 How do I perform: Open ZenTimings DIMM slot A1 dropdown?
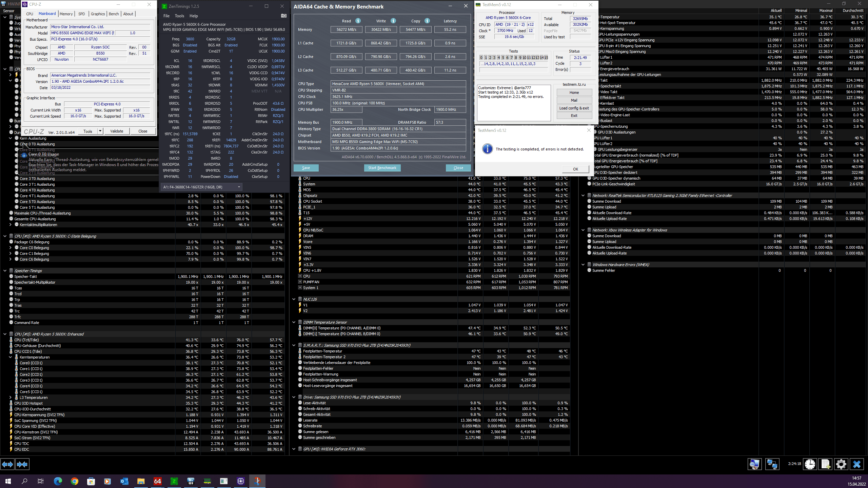pos(202,187)
